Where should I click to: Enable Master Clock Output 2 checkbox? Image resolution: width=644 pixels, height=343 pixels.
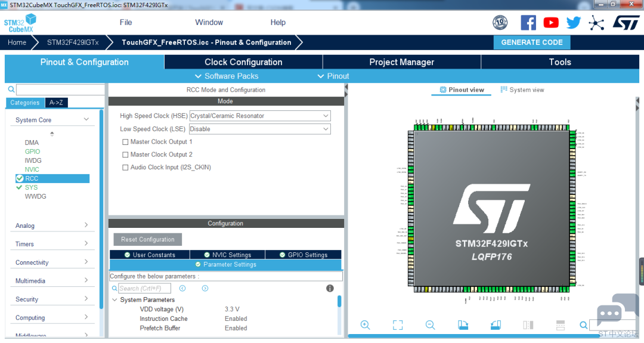tap(125, 155)
